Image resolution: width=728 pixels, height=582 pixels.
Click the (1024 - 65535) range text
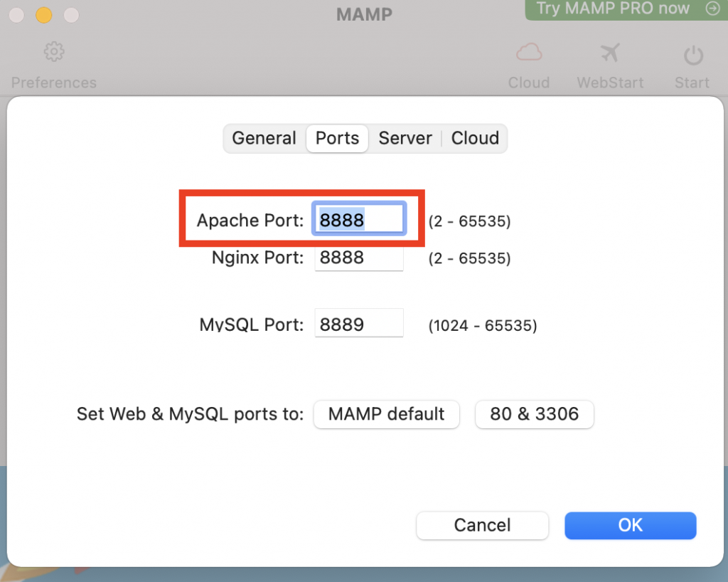point(483,325)
